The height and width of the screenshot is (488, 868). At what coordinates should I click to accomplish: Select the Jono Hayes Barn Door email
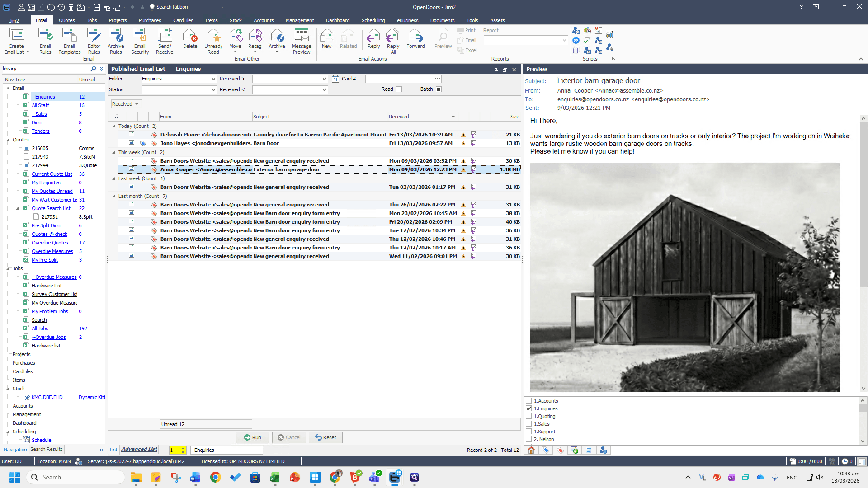[319, 143]
